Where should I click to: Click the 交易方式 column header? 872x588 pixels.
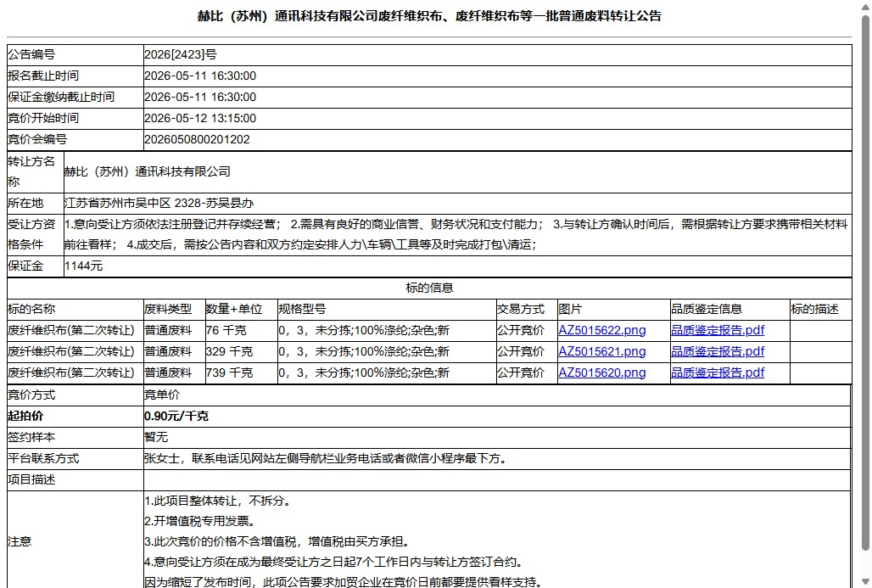[x=521, y=310]
